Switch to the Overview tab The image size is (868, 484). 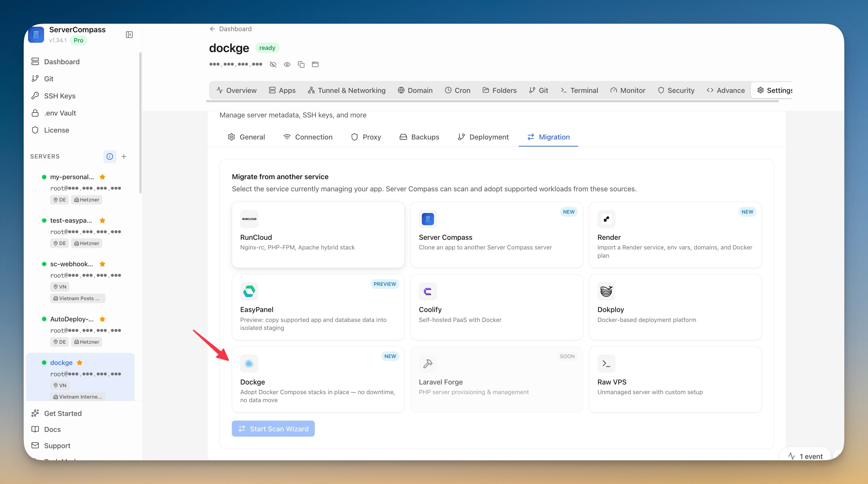pos(237,90)
